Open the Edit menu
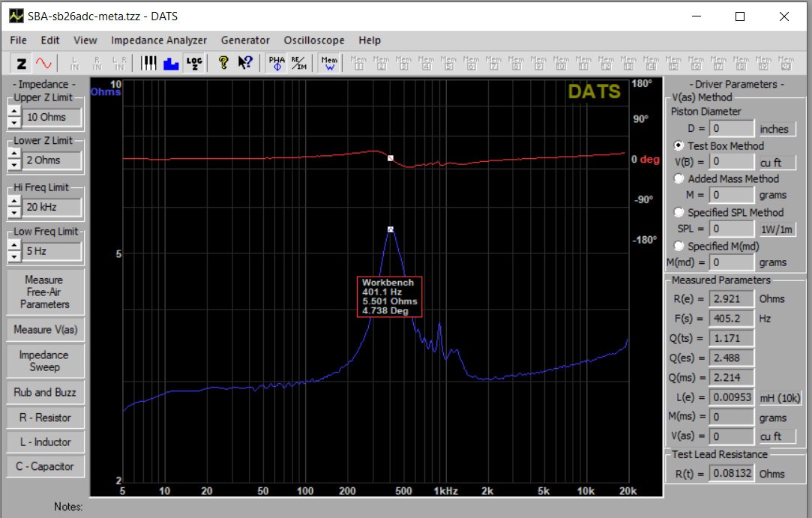The image size is (812, 518). click(50, 40)
